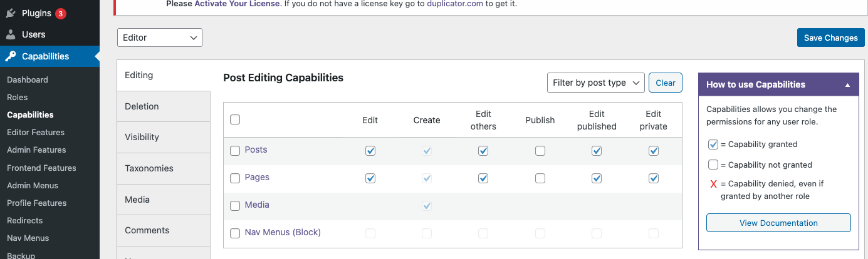The height and width of the screenshot is (259, 868).
Task: Switch to the Deletion tab
Action: click(142, 106)
